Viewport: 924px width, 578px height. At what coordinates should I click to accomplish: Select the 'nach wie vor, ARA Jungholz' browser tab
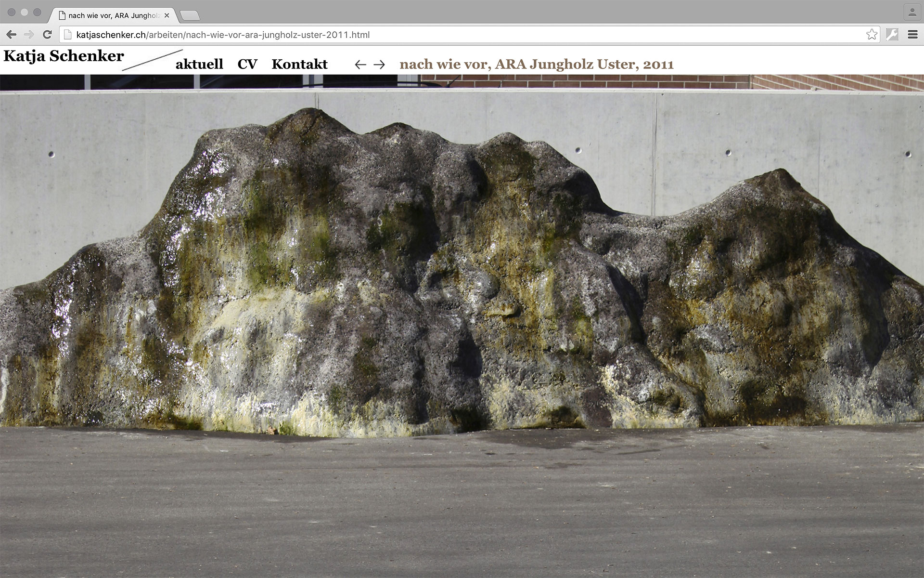tap(111, 15)
